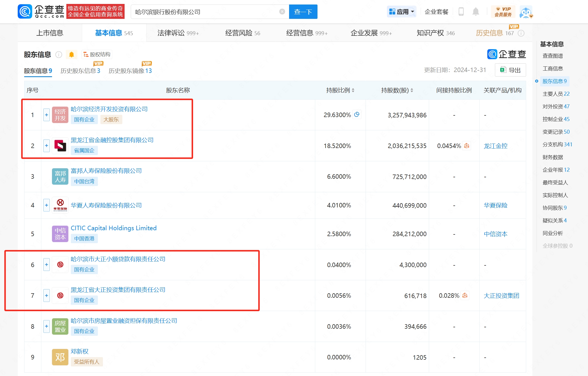Click 导出 export button
The height and width of the screenshot is (376, 588).
(x=510, y=70)
